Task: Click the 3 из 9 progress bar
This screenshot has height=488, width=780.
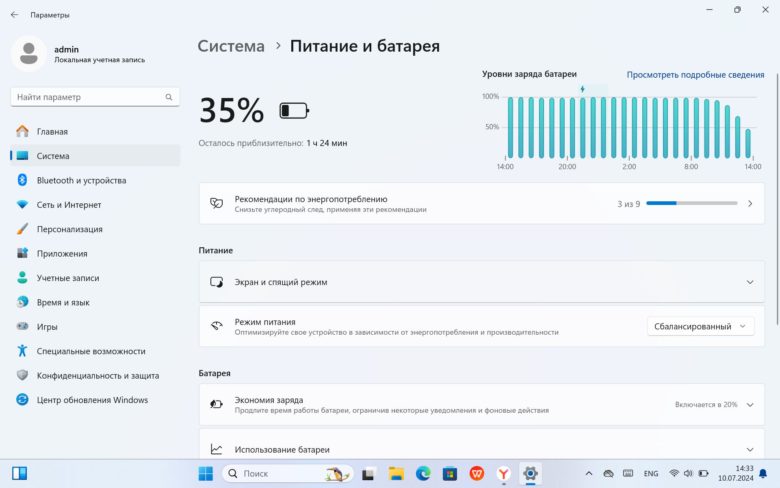Action: [x=691, y=203]
